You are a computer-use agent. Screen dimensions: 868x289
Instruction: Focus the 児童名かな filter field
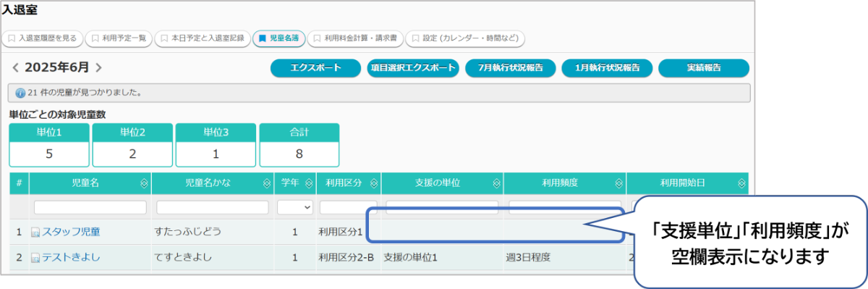213,207
